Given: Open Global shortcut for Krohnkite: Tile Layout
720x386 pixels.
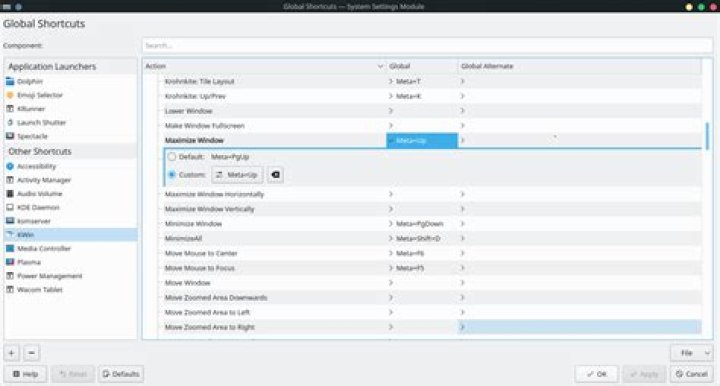Looking at the screenshot, I should [391, 81].
